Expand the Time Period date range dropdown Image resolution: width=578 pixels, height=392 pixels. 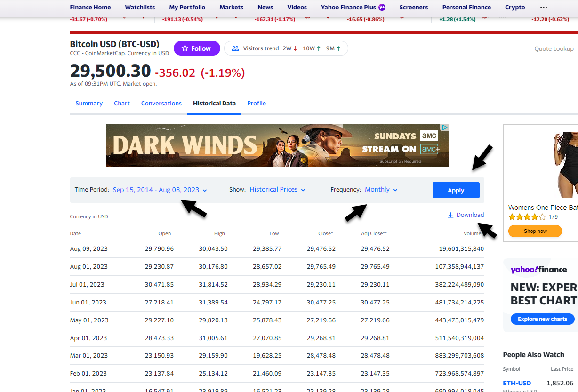(x=160, y=190)
